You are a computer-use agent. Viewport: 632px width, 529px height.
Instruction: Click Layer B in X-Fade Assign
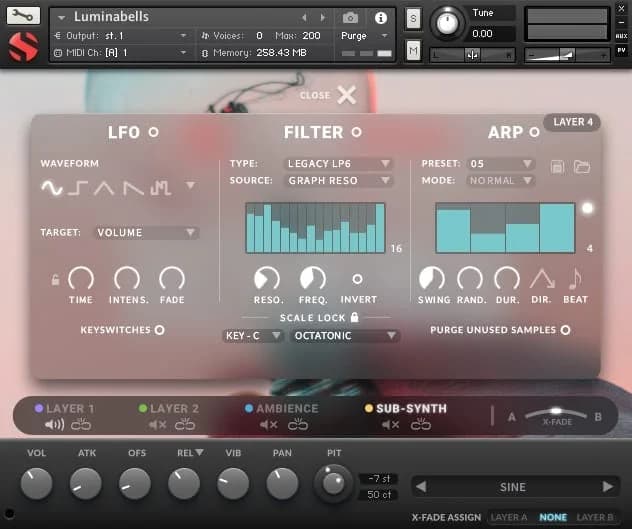[x=595, y=517]
